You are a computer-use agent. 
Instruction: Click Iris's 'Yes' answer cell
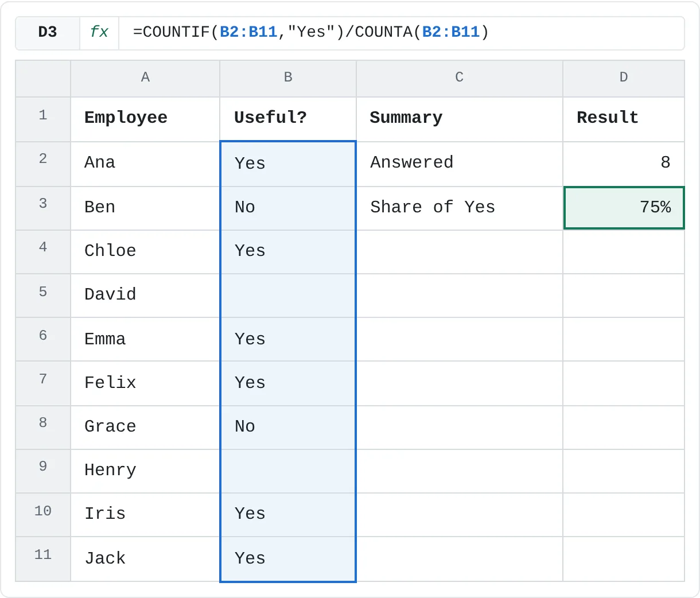point(288,515)
